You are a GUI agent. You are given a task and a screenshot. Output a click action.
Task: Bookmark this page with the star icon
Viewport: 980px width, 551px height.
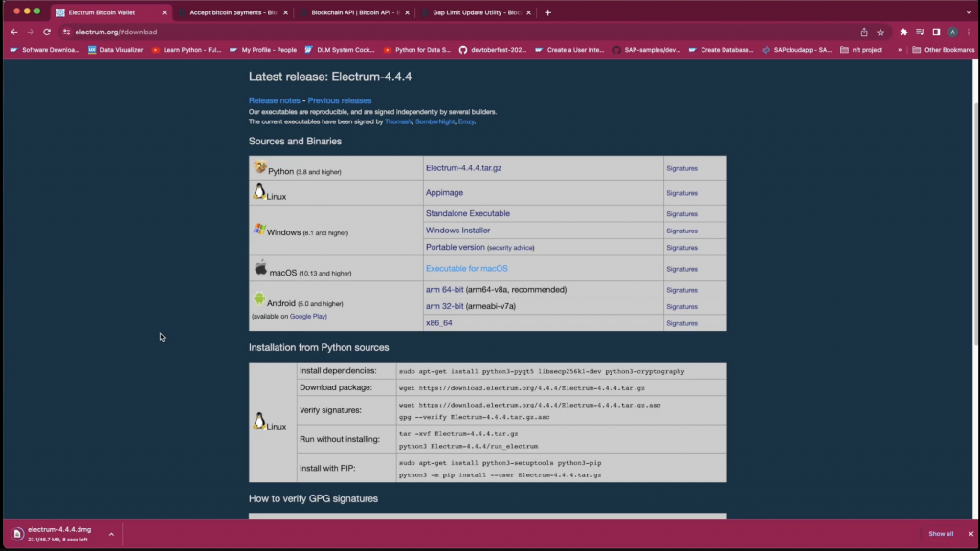pos(880,32)
